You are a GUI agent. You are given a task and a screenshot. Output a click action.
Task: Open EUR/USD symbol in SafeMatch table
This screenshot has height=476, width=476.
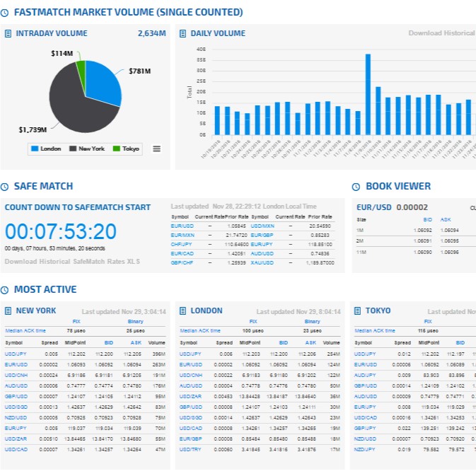tap(182, 226)
